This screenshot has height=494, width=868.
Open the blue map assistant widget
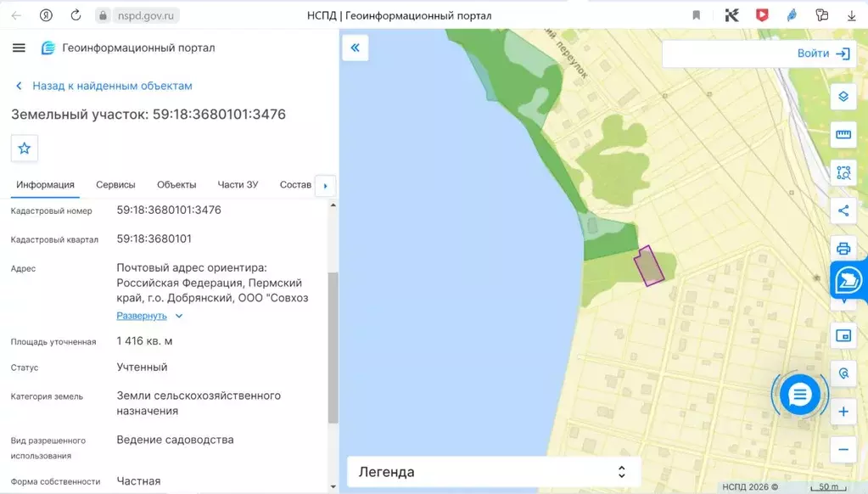(848, 280)
